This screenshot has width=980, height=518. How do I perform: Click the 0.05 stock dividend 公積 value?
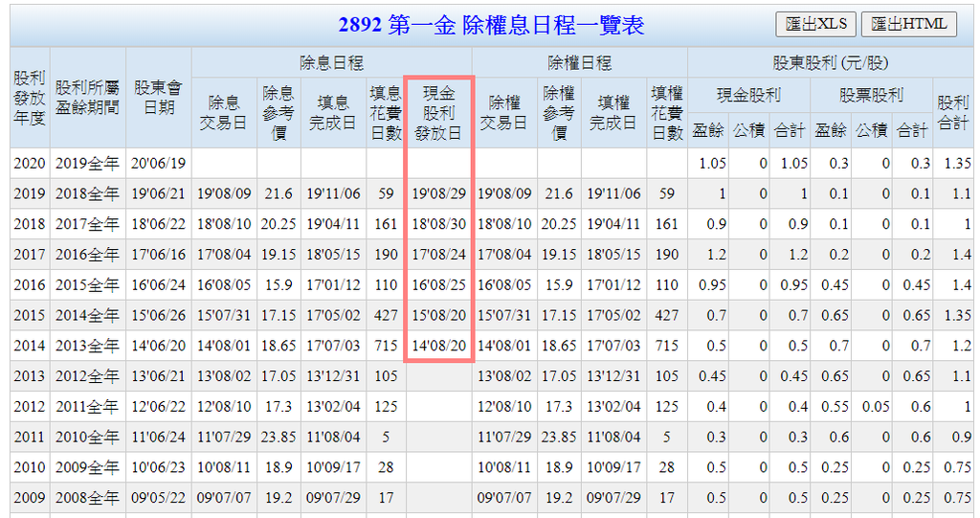point(871,407)
